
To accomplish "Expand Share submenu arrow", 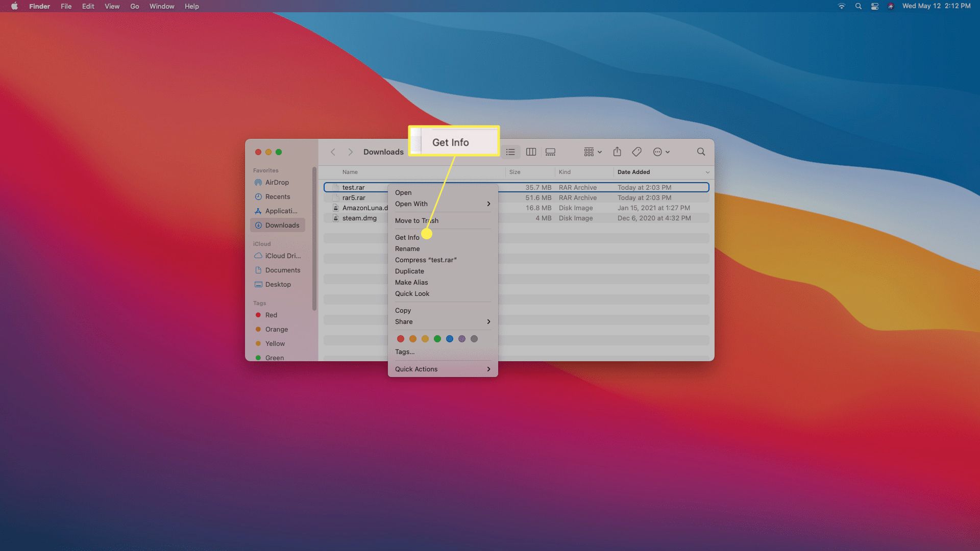I will 488,321.
